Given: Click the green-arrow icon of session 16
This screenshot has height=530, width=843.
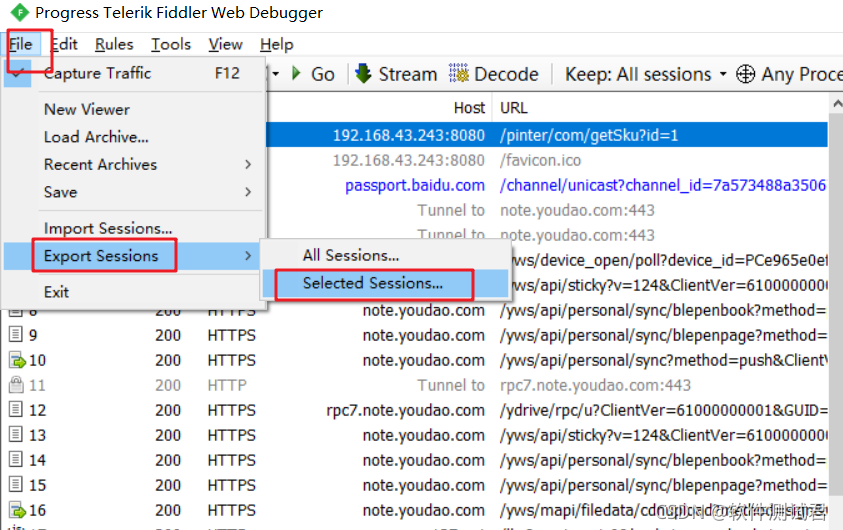Looking at the screenshot, I should point(17,510).
